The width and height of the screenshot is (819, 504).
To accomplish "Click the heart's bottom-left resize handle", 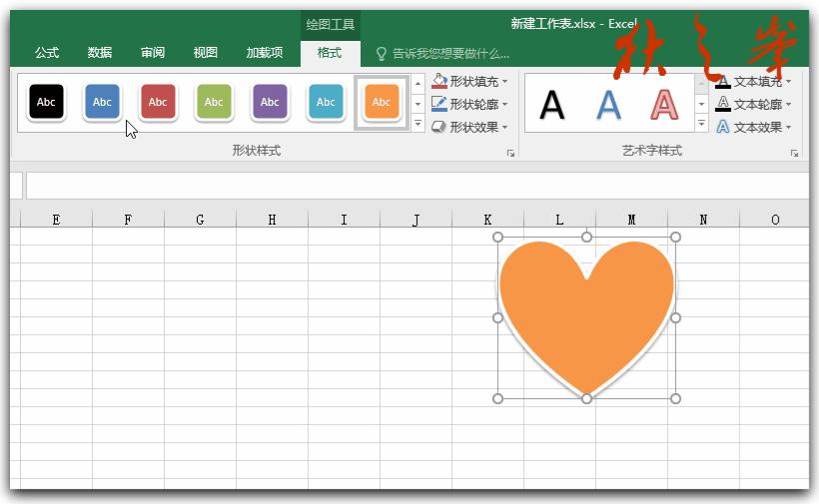I will click(x=497, y=398).
